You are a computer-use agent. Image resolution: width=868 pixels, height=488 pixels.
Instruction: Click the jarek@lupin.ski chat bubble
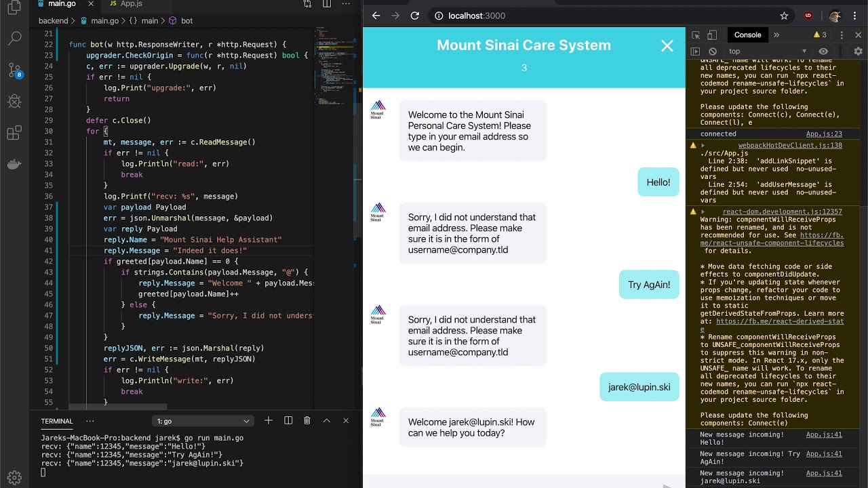(639, 387)
